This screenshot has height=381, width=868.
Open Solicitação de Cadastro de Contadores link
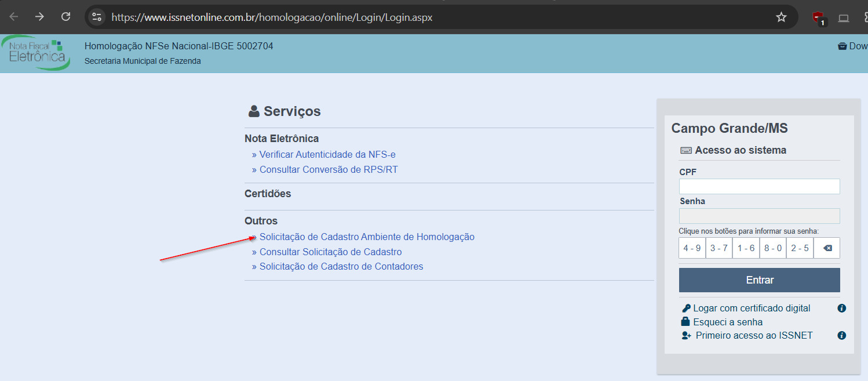click(x=341, y=267)
